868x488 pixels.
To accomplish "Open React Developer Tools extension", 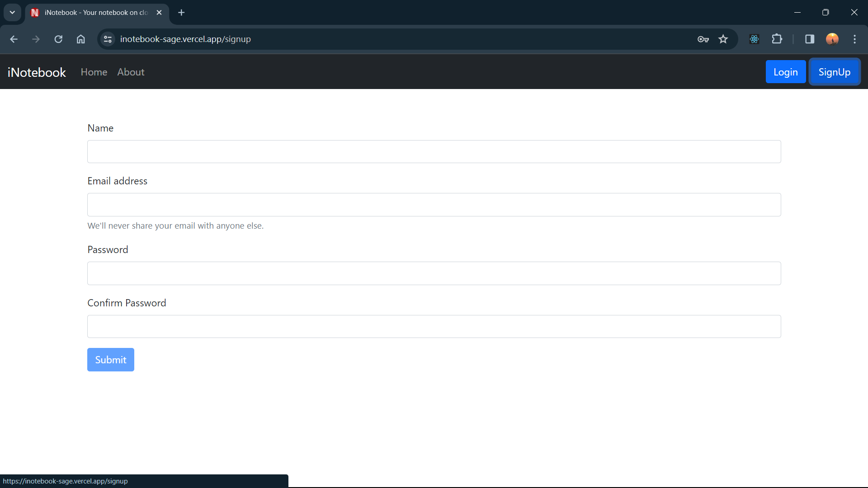I will (754, 39).
